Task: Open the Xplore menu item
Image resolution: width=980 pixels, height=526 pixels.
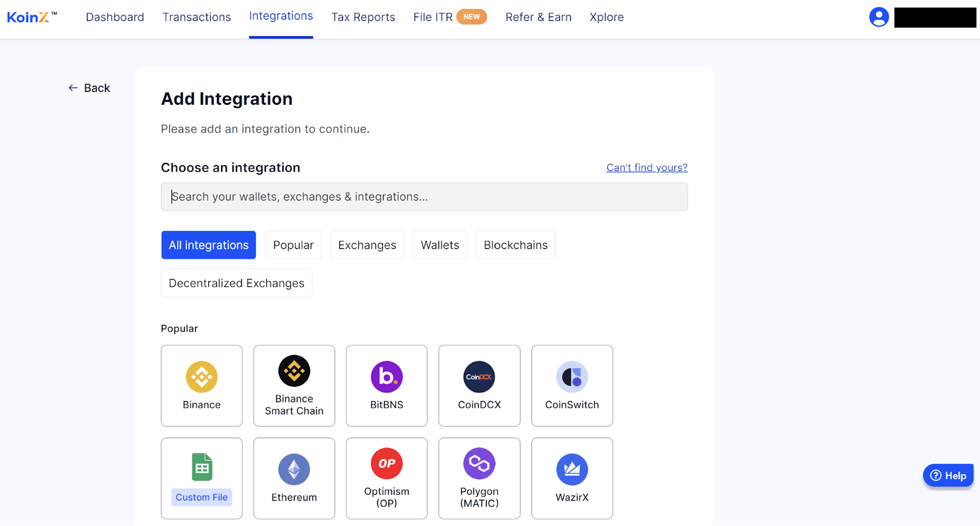Action: 607,17
